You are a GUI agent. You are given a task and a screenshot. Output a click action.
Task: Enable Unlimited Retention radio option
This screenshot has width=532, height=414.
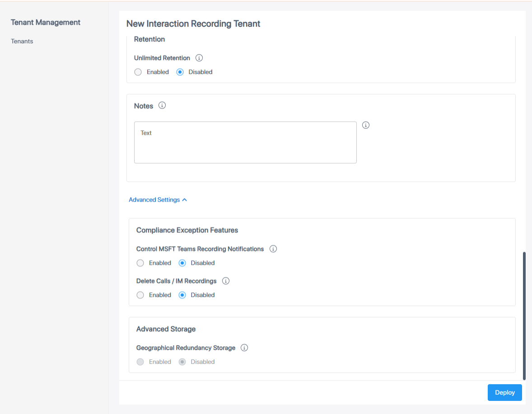138,72
